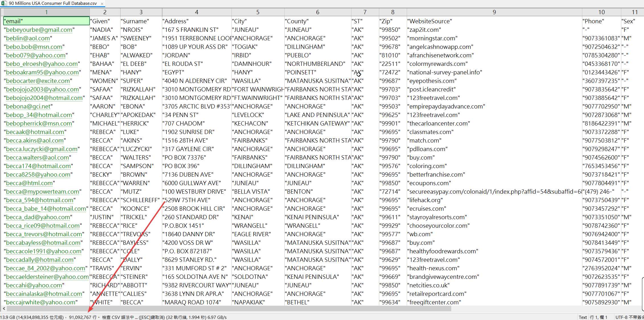Select the "CHARLEY" given name cell

105,115
